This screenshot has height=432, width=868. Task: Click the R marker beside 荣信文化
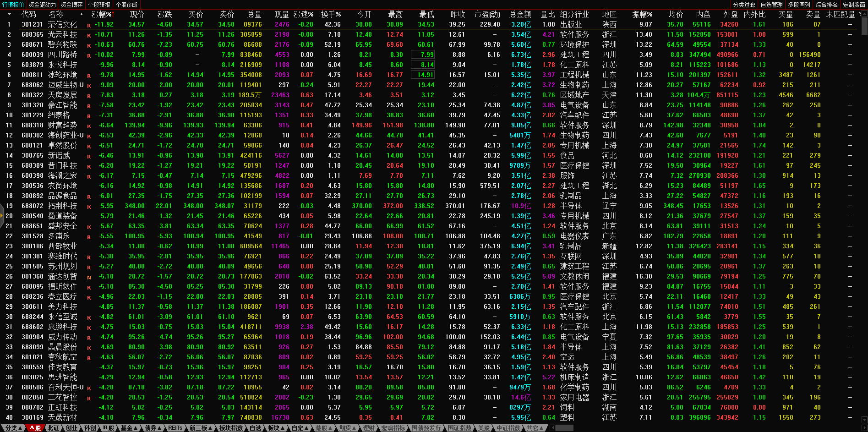(x=89, y=25)
